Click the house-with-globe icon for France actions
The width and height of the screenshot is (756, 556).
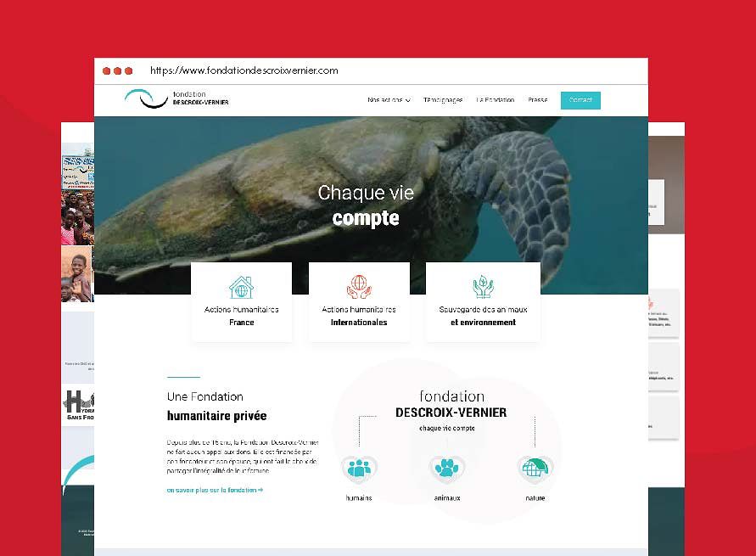(x=241, y=286)
